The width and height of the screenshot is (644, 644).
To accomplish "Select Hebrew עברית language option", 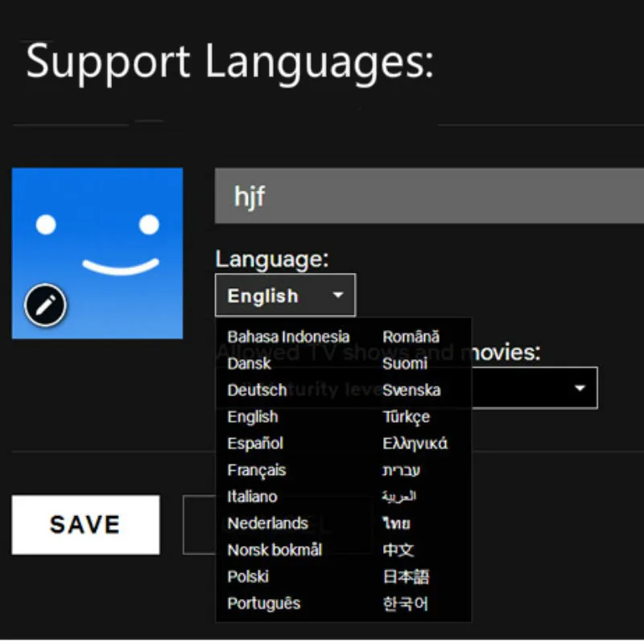I will coord(401,470).
